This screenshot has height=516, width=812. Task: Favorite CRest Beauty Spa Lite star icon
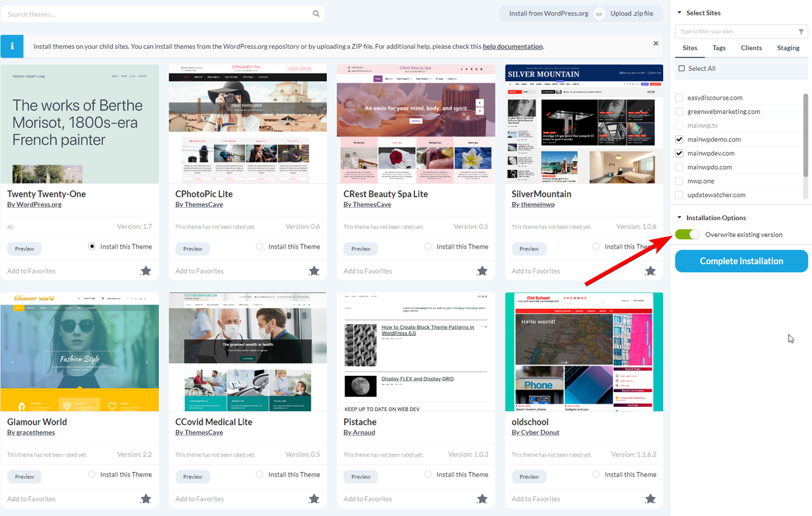click(x=482, y=271)
